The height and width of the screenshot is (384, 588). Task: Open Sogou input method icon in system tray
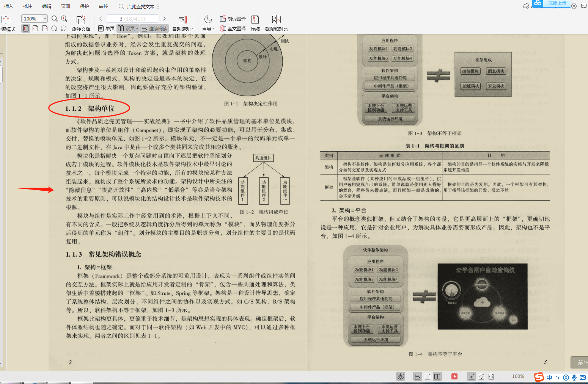coord(538,377)
